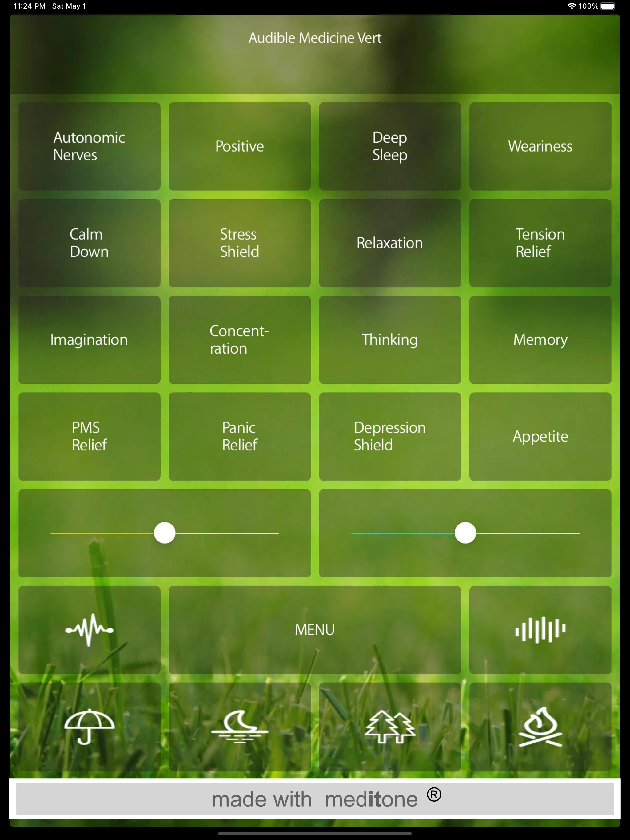Toggle the brainwave/EEG waveform icon
Viewport: 630px width, 840px height.
pos(89,628)
